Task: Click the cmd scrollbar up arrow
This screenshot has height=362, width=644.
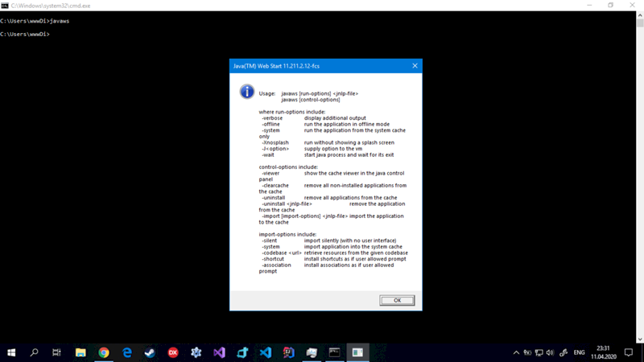Action: point(640,14)
